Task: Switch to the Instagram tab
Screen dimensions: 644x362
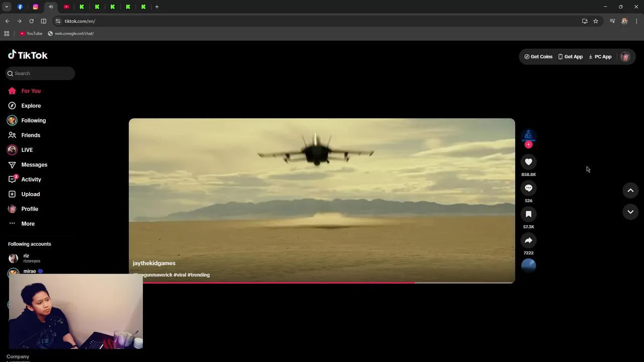Action: click(x=35, y=7)
